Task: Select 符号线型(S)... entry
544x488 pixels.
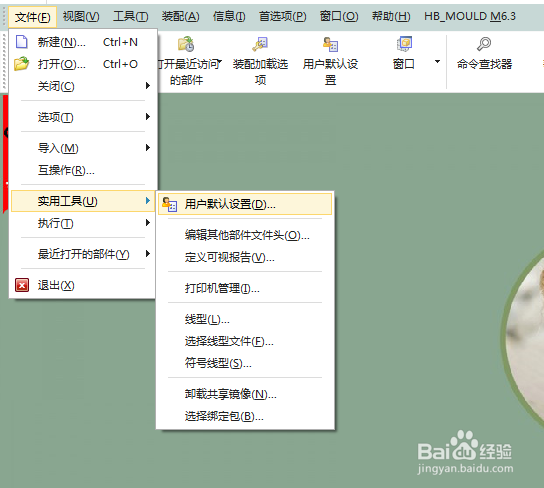Action: coord(245,363)
